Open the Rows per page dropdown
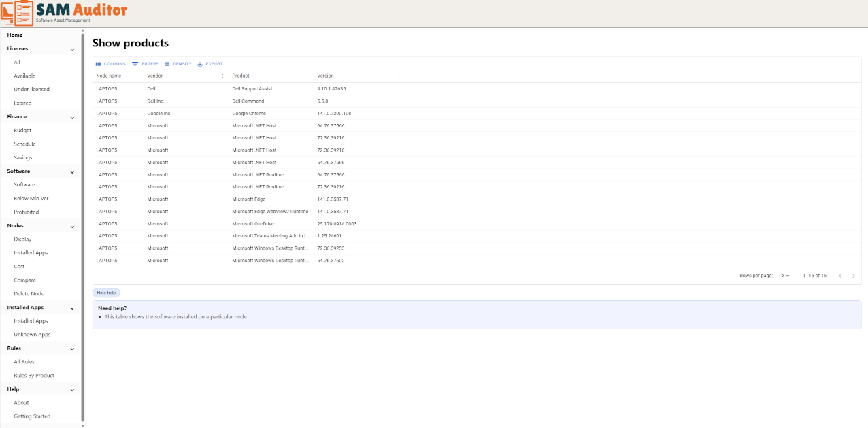 [x=784, y=276]
